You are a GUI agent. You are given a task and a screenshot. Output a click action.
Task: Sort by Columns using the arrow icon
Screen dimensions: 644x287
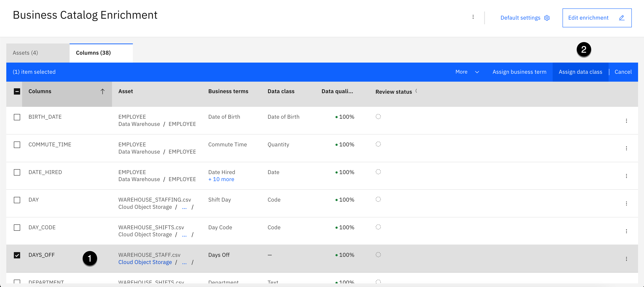[102, 92]
